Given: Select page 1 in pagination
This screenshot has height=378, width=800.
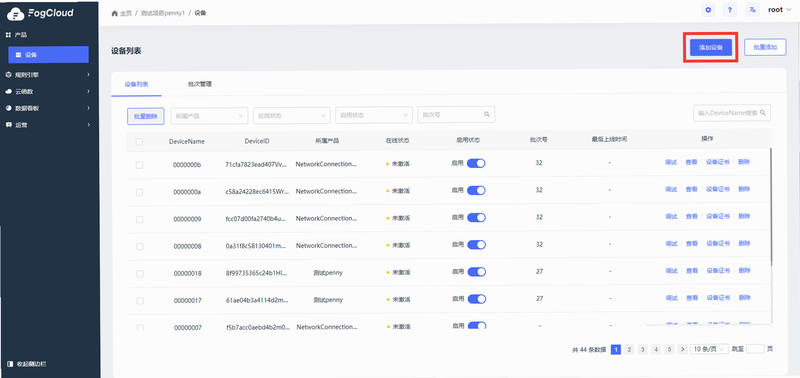Looking at the screenshot, I should point(616,349).
